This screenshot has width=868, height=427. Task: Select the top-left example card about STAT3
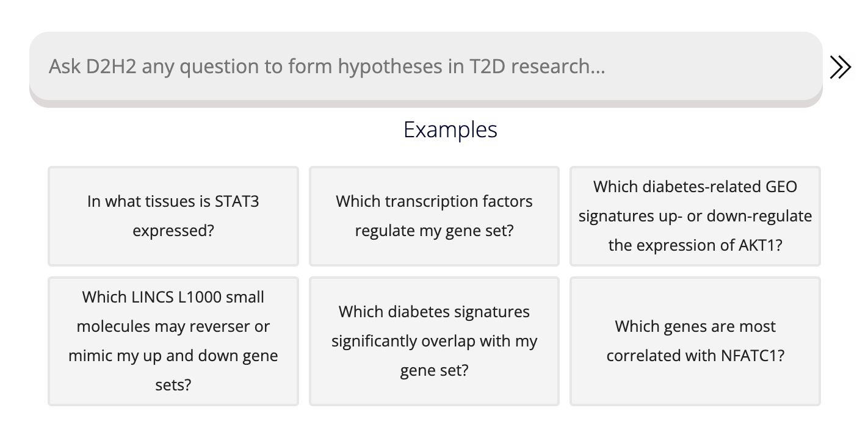point(173,216)
